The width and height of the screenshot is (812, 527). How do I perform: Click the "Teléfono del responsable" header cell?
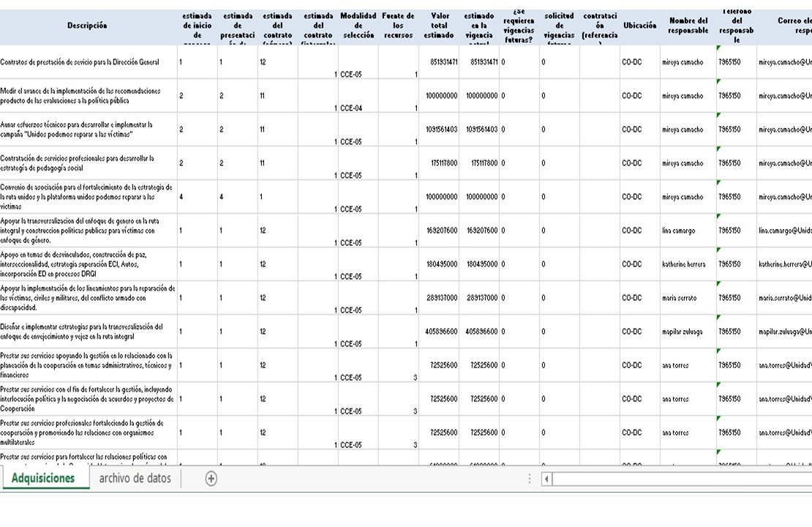[737, 26]
